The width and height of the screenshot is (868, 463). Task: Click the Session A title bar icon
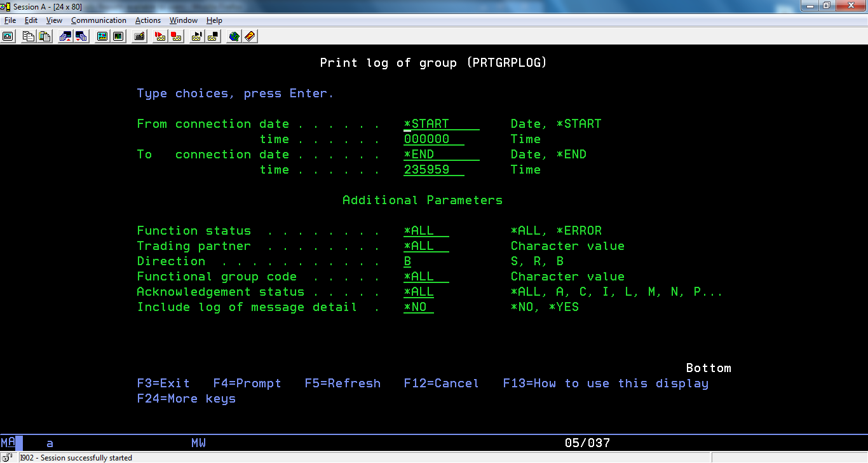pyautogui.click(x=6, y=6)
